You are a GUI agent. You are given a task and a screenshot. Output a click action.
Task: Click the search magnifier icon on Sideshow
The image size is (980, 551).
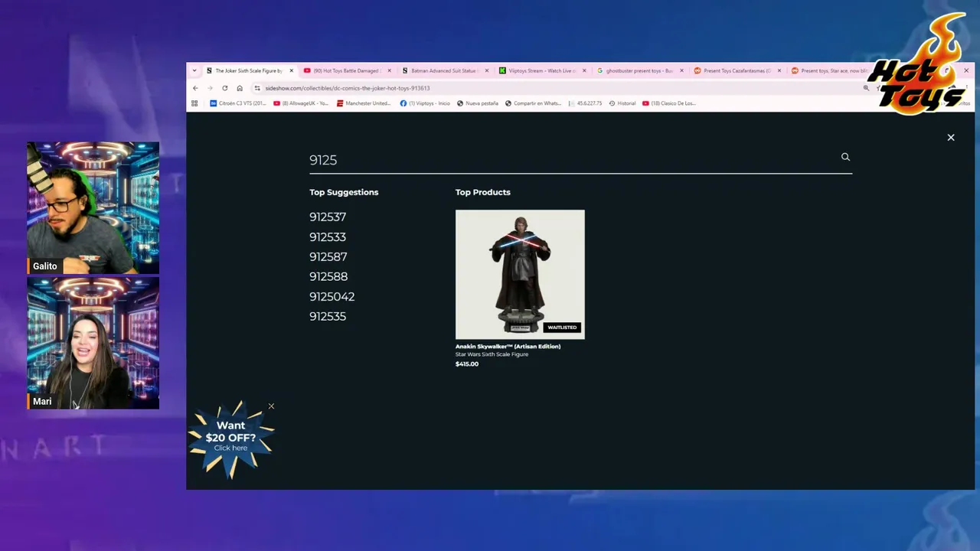tap(845, 157)
